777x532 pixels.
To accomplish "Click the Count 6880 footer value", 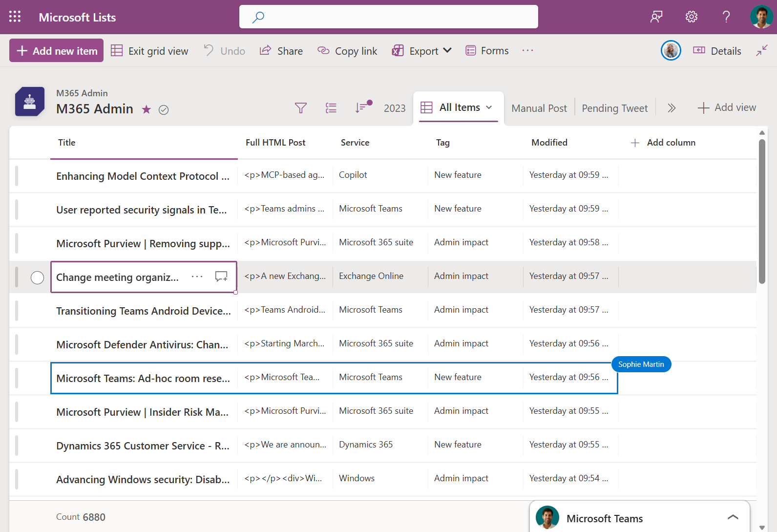I will point(81,517).
